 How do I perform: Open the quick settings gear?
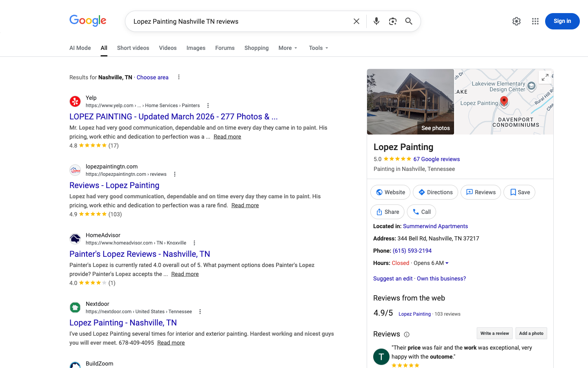pyautogui.click(x=516, y=21)
